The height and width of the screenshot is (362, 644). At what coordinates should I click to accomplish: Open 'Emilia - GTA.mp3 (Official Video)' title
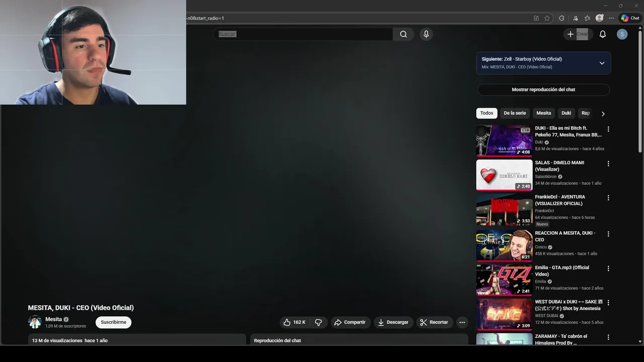pyautogui.click(x=562, y=271)
